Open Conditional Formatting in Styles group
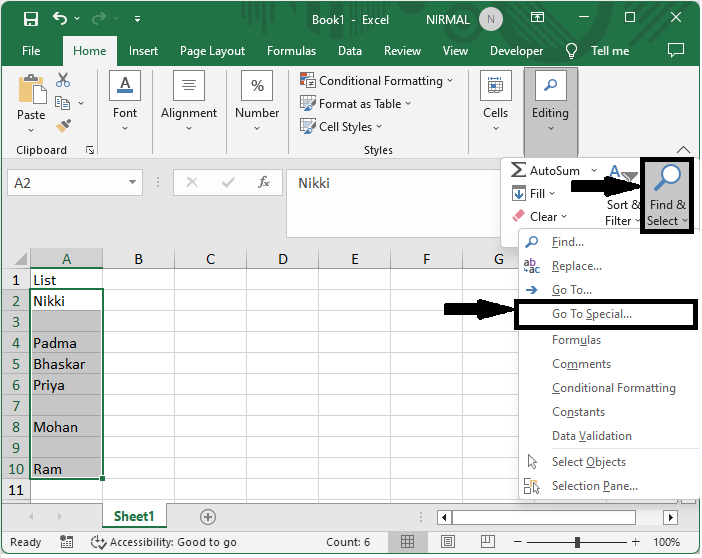 377,81
